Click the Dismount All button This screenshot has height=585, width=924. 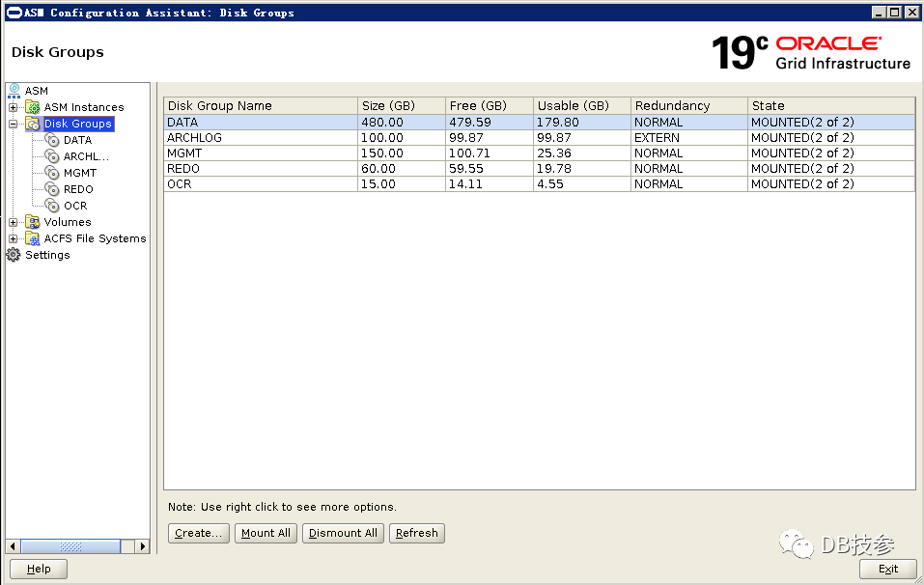click(343, 533)
